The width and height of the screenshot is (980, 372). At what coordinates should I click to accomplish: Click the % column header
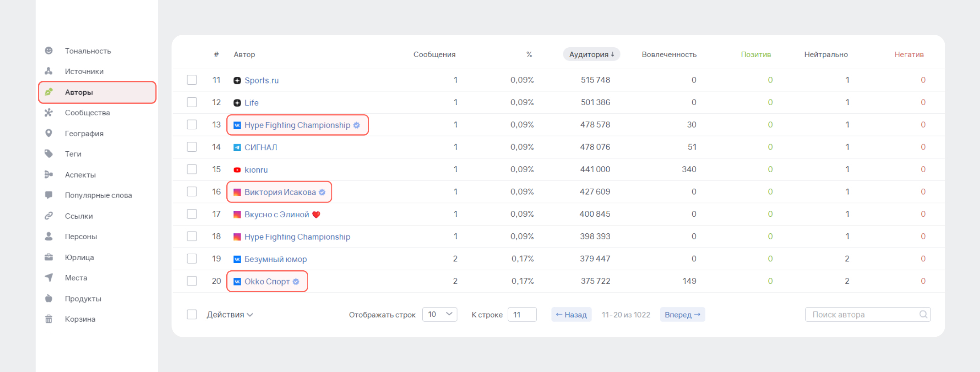529,54
